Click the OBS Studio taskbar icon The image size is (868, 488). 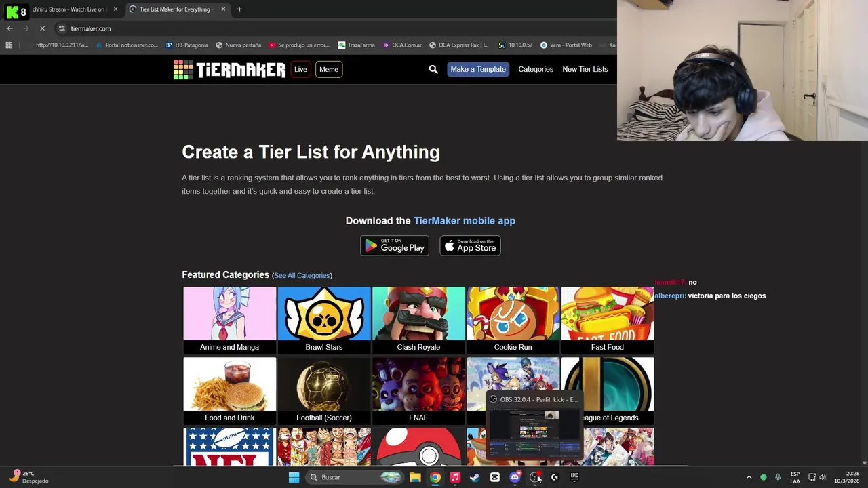[535, 477]
